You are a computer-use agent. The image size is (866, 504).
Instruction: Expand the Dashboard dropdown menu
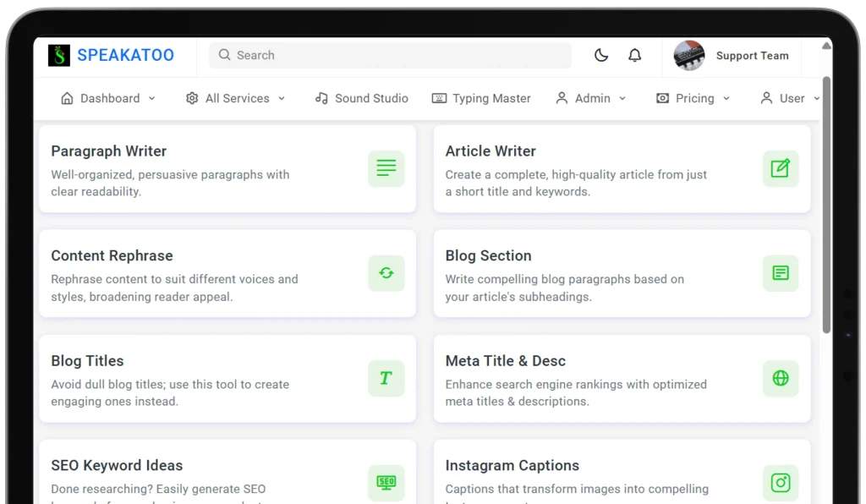pyautogui.click(x=108, y=98)
